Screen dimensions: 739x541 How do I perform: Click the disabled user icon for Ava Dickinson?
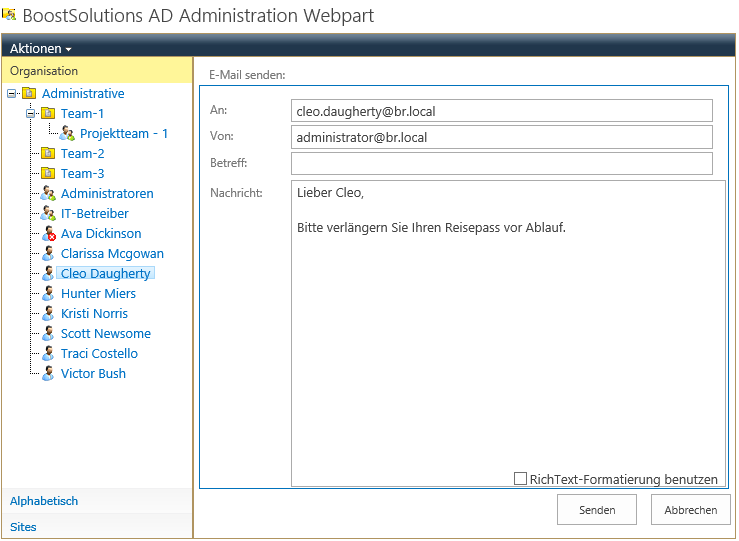(48, 233)
